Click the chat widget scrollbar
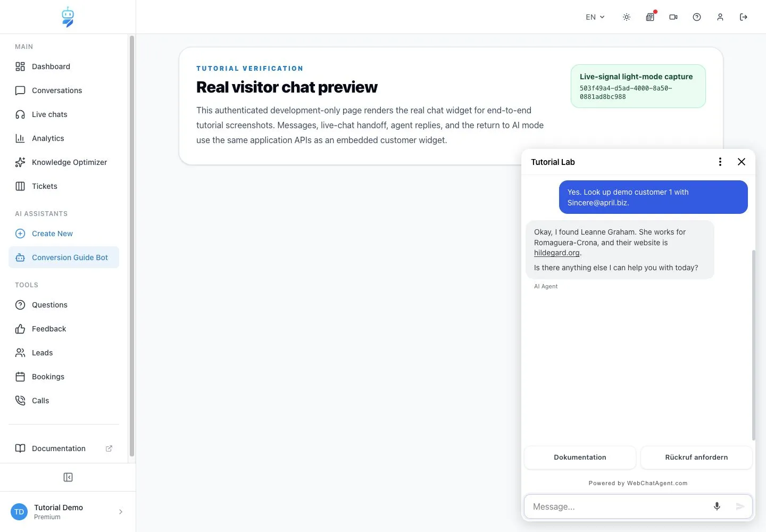 [x=753, y=345]
